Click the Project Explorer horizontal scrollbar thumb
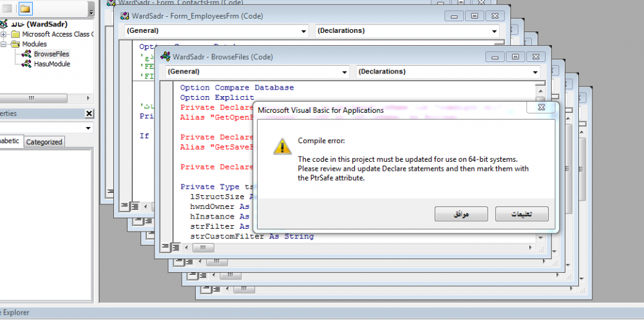644x323 pixels. pos(33,99)
